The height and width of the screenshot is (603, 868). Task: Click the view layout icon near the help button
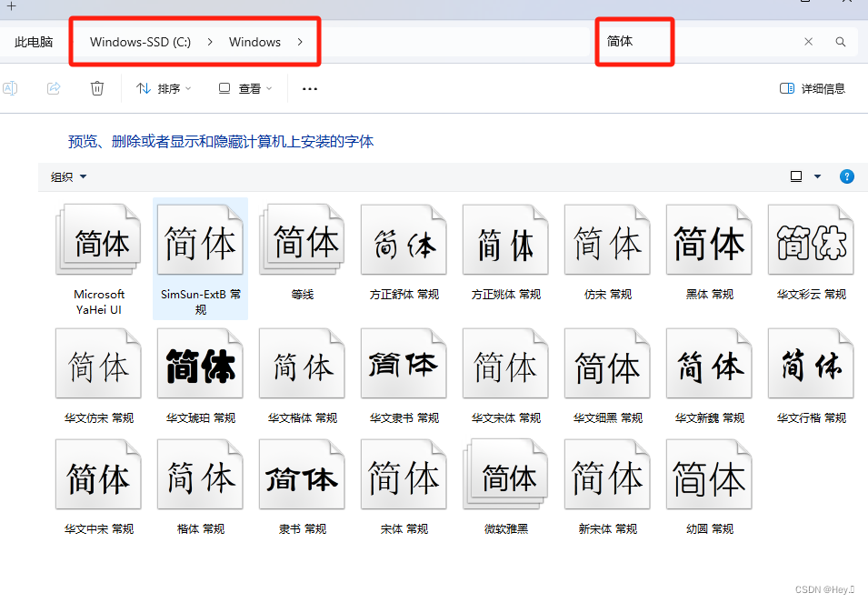tap(796, 176)
